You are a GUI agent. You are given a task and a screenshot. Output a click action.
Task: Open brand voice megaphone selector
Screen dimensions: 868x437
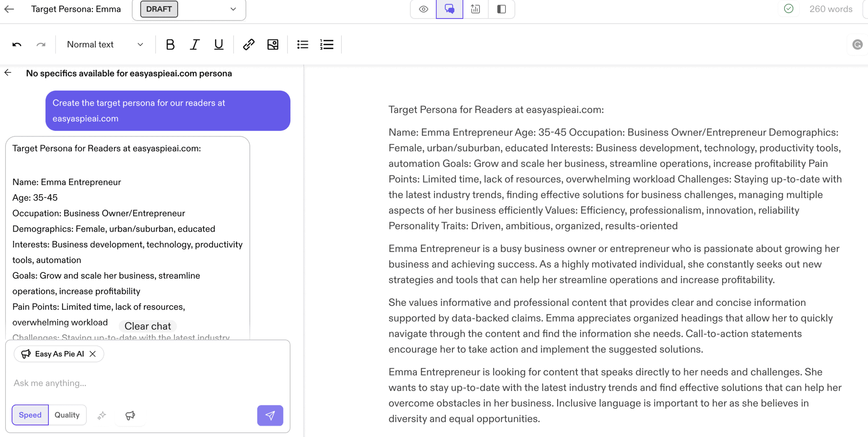pyautogui.click(x=130, y=415)
